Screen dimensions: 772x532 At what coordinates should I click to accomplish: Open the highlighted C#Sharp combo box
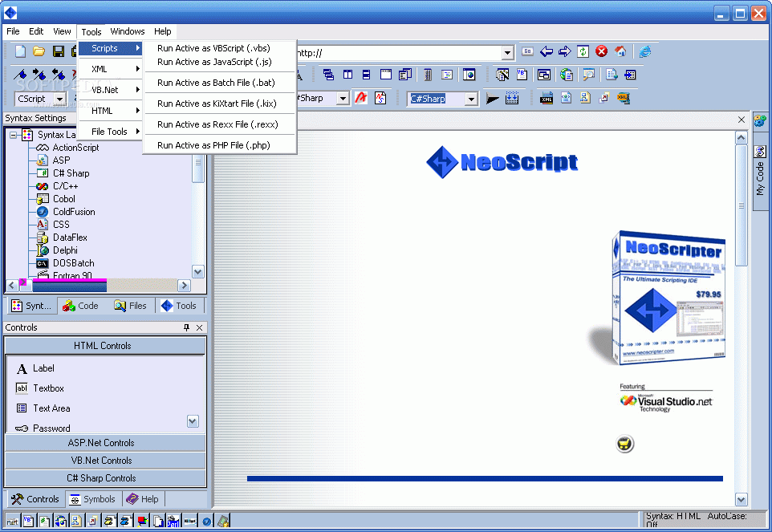[x=471, y=99]
